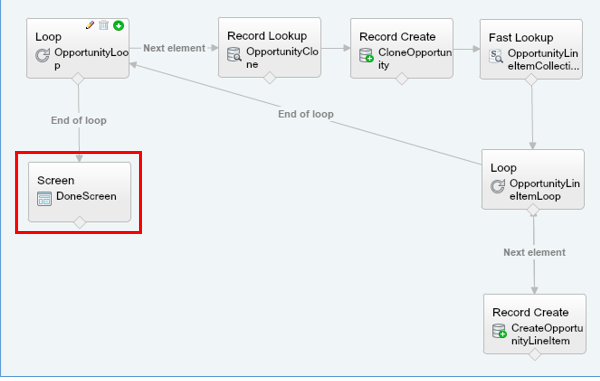Select the connector diamond under DoneScreen
Viewport: 600px width, 381px height.
pyautogui.click(x=80, y=222)
